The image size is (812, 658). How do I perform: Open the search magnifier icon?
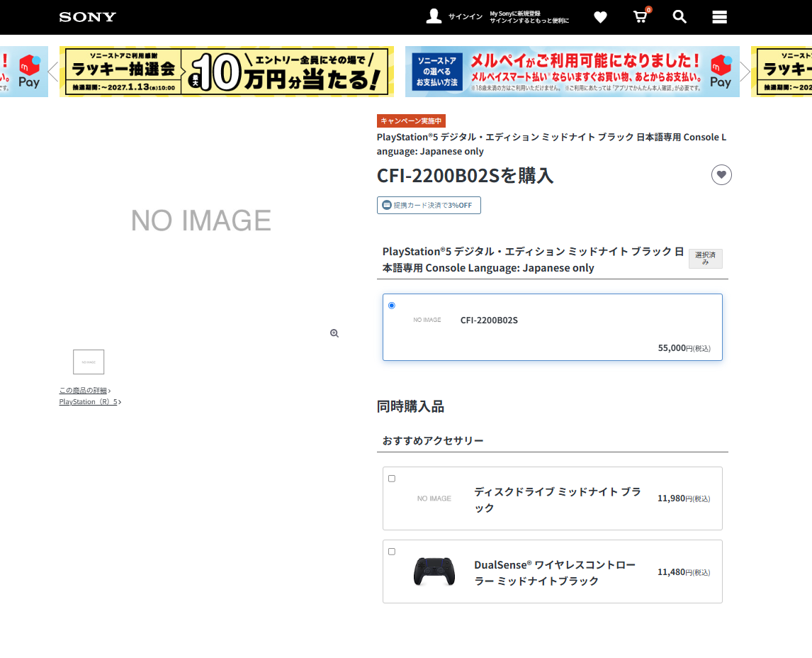[x=680, y=16]
